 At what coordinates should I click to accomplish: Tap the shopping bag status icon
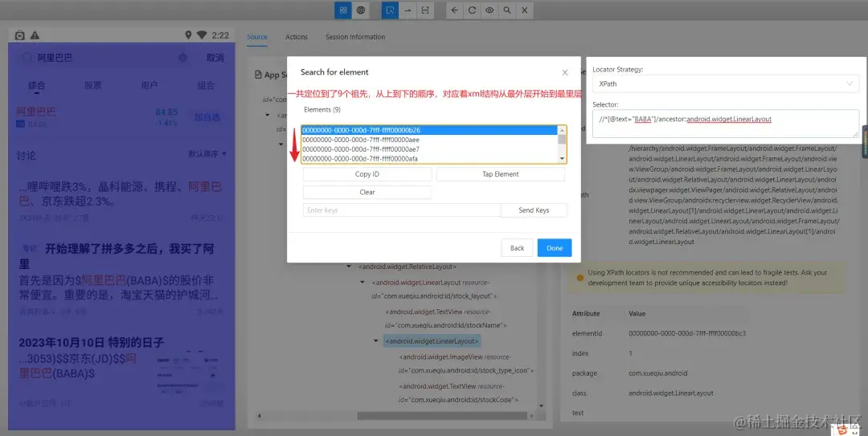coord(20,35)
